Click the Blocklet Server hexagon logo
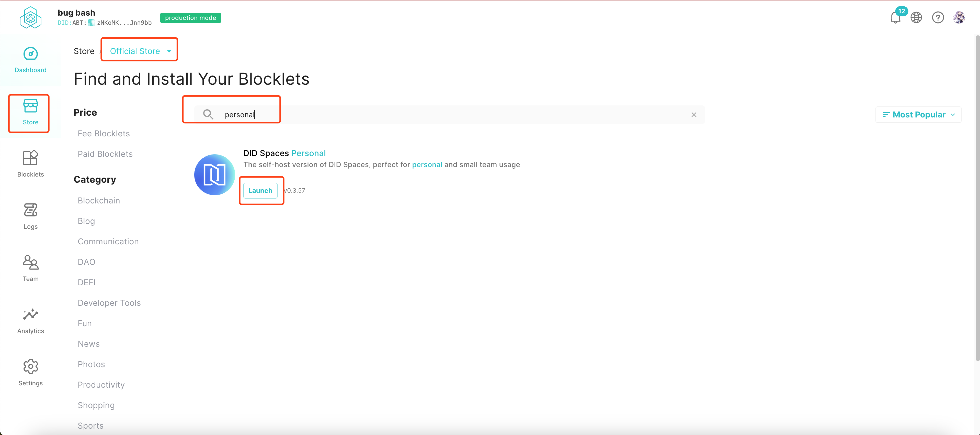980x435 pixels. point(30,18)
